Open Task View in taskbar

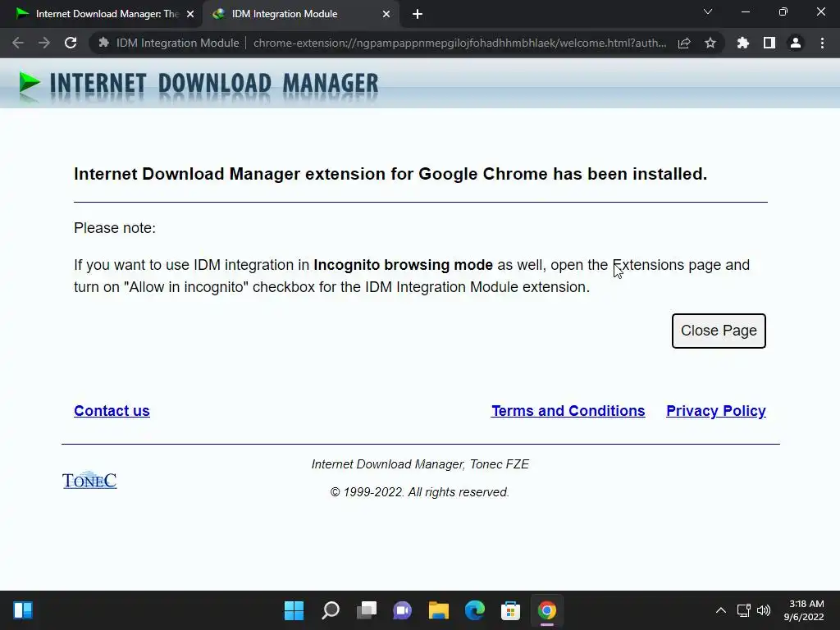pyautogui.click(x=367, y=610)
